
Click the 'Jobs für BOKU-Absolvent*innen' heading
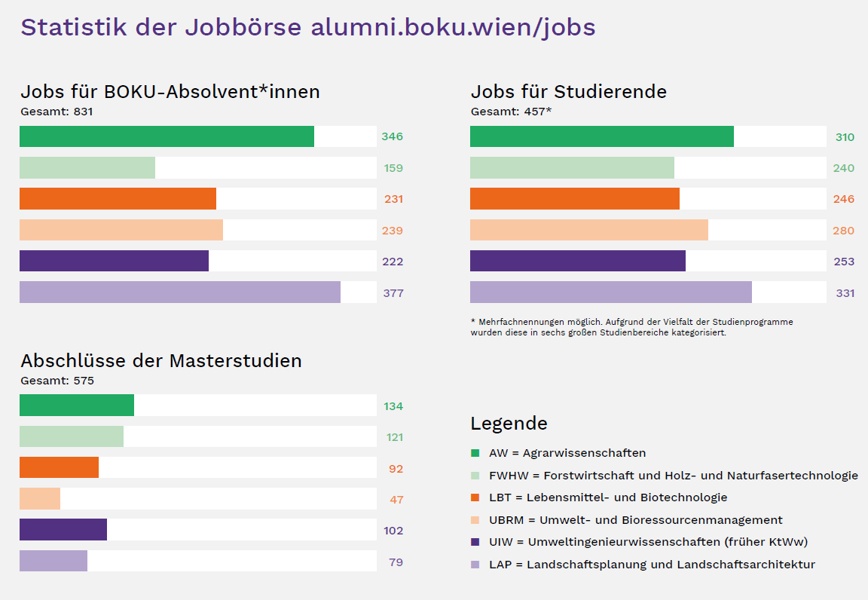tap(170, 91)
